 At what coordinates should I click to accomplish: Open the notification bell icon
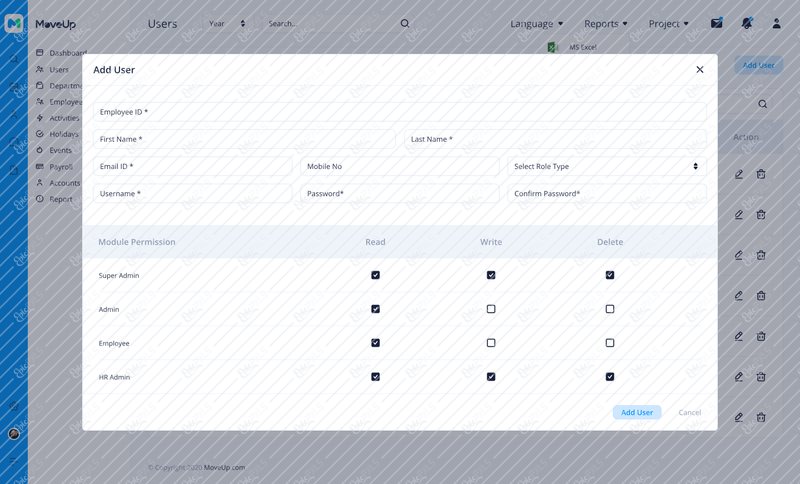[747, 23]
